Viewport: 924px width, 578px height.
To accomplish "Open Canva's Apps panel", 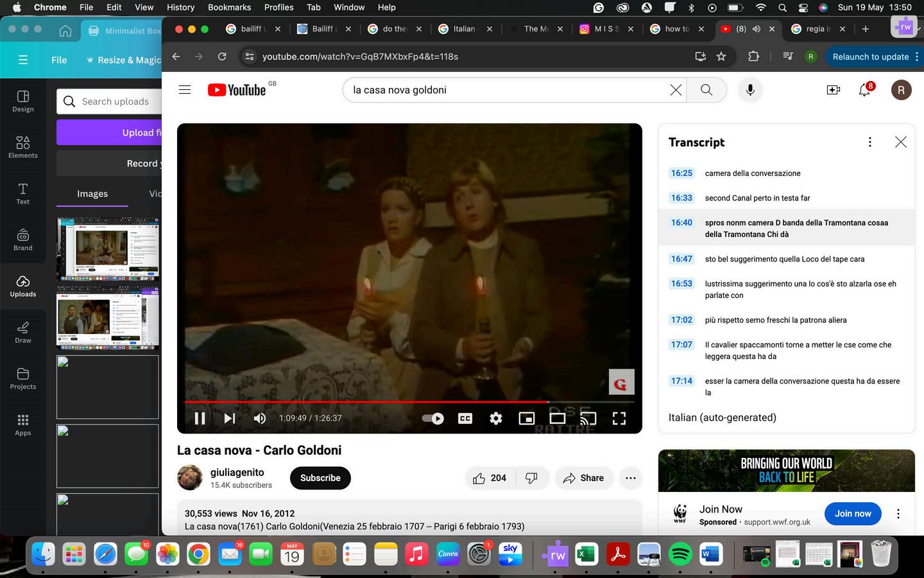I will click(x=23, y=425).
